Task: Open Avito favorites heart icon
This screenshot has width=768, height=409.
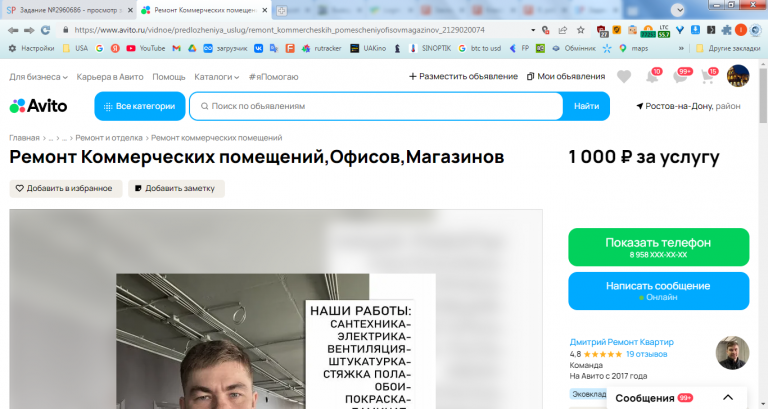Action: pyautogui.click(x=624, y=76)
